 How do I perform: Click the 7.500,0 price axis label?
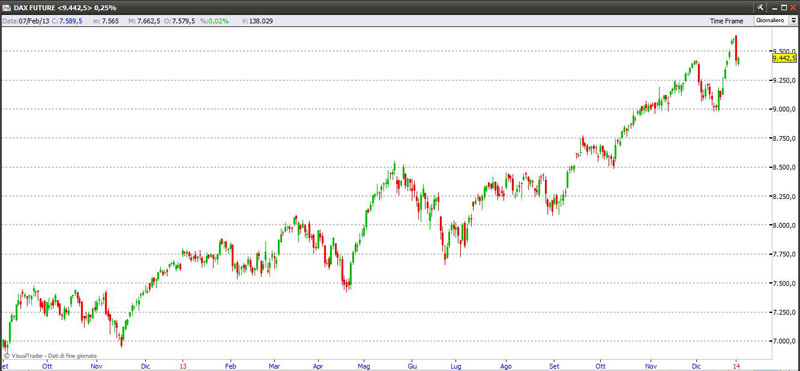pyautogui.click(x=785, y=284)
